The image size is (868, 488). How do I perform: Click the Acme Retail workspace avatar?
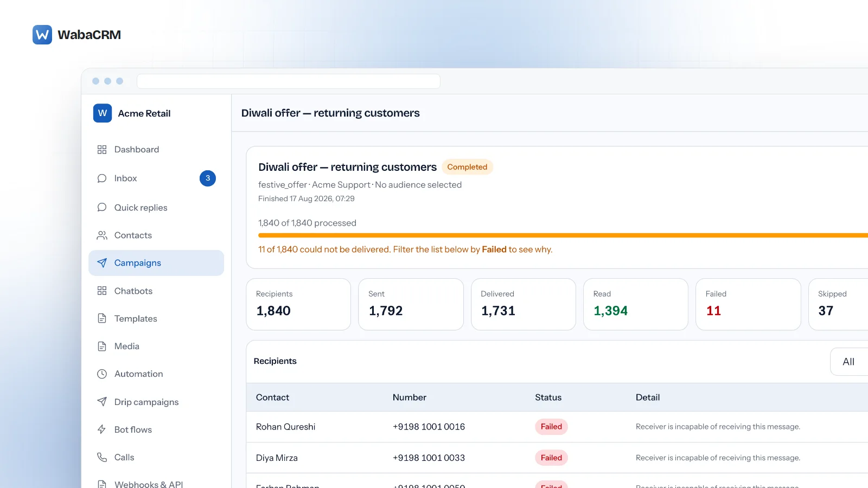click(103, 113)
